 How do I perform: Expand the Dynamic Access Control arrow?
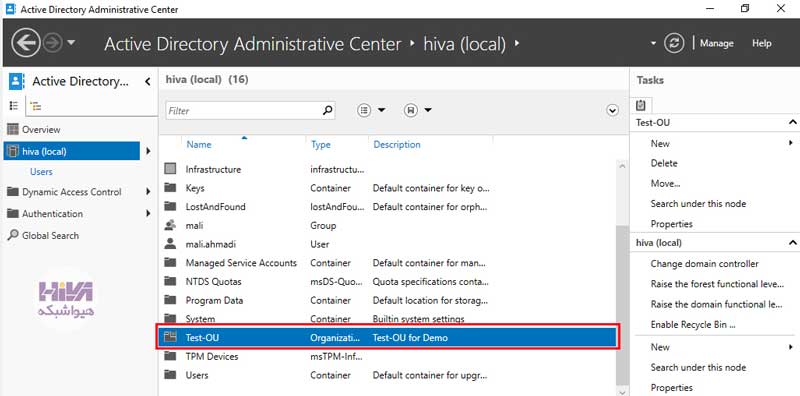(147, 192)
